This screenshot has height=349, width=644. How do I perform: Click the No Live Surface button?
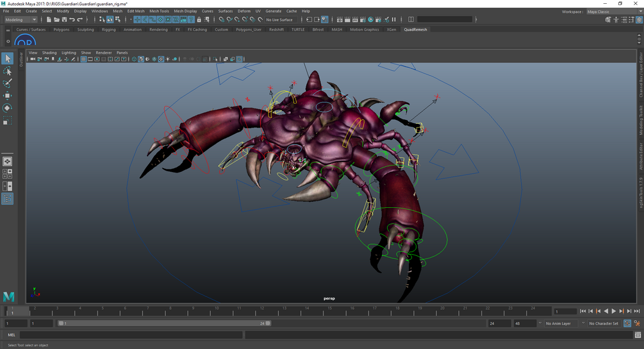pyautogui.click(x=279, y=20)
